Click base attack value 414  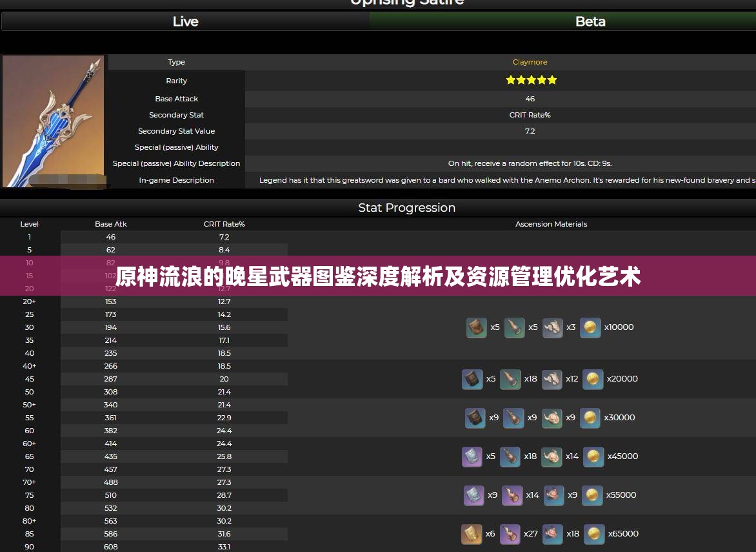pos(111,444)
